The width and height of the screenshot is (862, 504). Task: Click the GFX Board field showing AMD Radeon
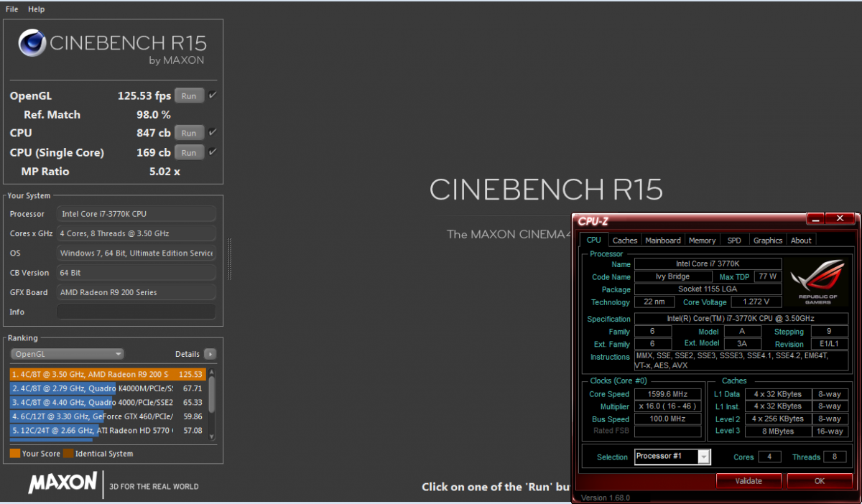[x=136, y=292]
